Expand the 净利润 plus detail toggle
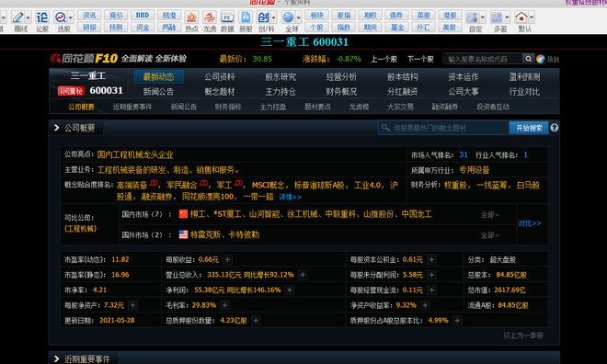The width and height of the screenshot is (607, 364). point(290,290)
